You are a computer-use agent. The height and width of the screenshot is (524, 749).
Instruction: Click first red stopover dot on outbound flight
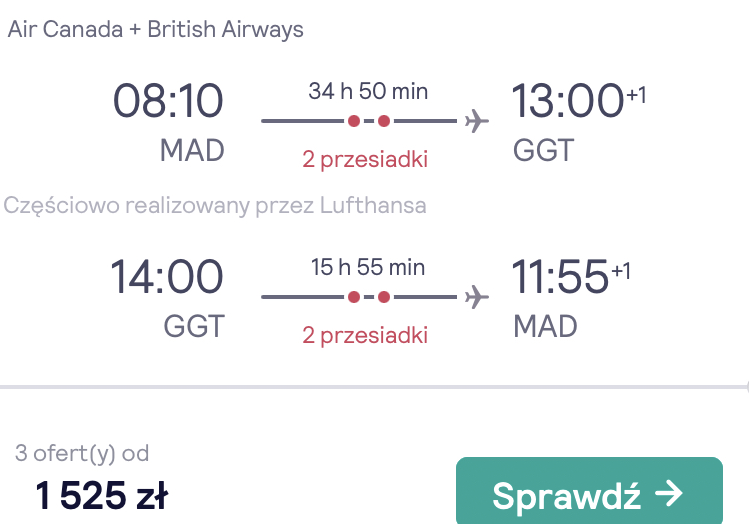point(354,121)
